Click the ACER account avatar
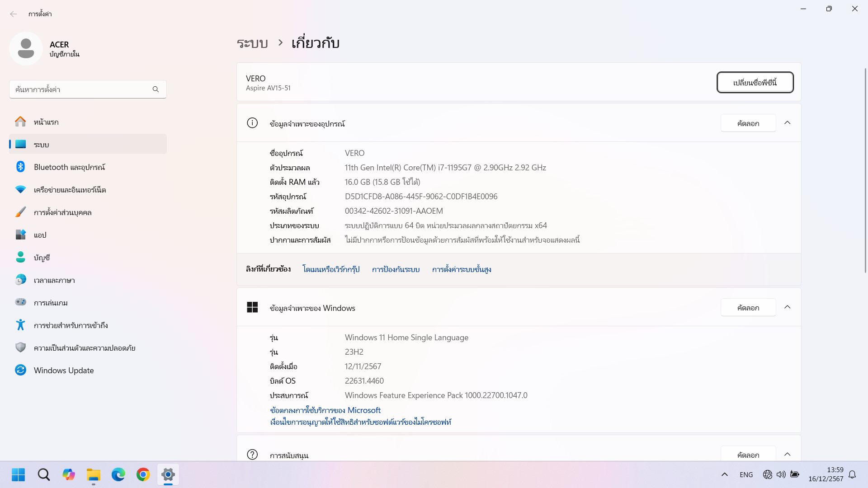The image size is (868, 488). (26, 48)
